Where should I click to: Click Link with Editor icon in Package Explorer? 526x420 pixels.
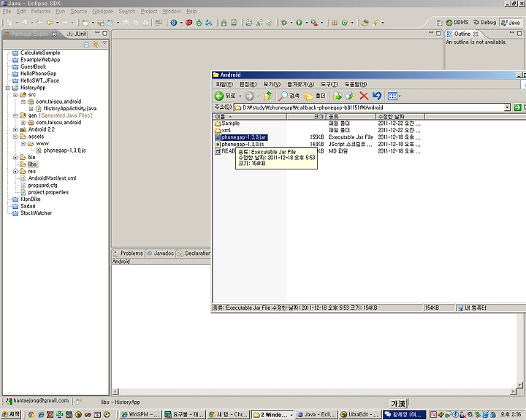click(x=96, y=45)
